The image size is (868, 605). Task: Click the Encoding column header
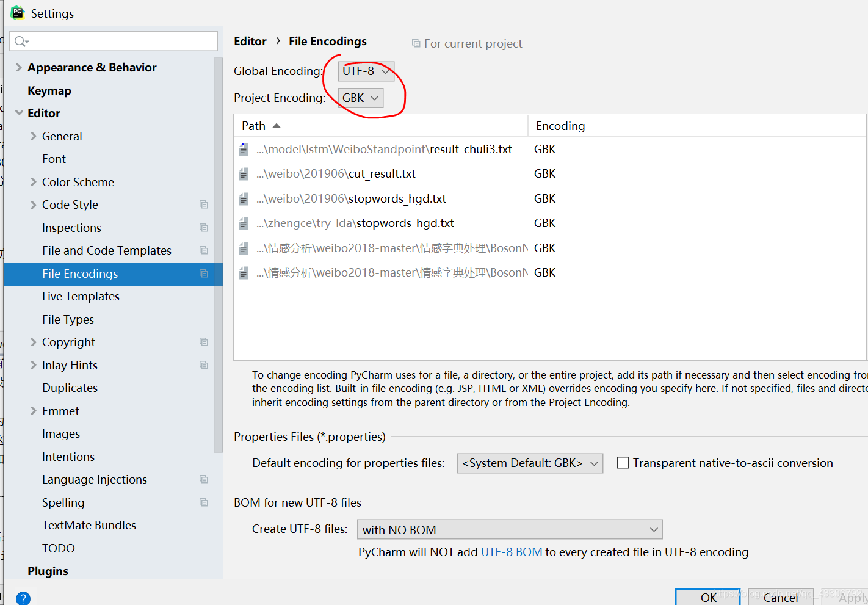[560, 126]
